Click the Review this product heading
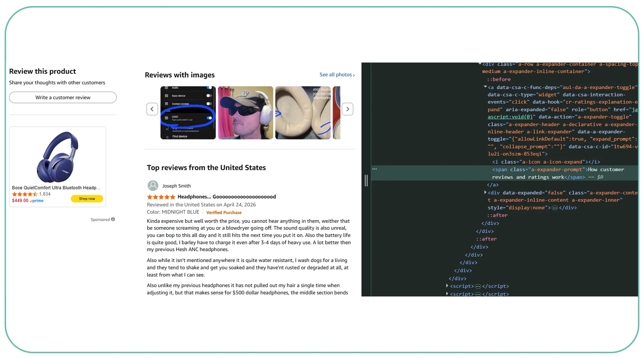Screen dimensions: 644x359 [43, 71]
